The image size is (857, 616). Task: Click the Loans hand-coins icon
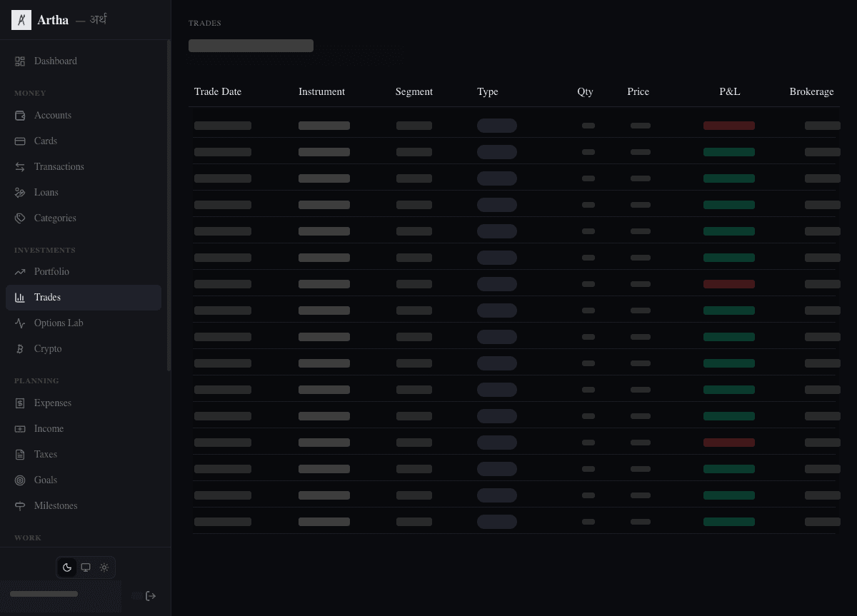[20, 193]
